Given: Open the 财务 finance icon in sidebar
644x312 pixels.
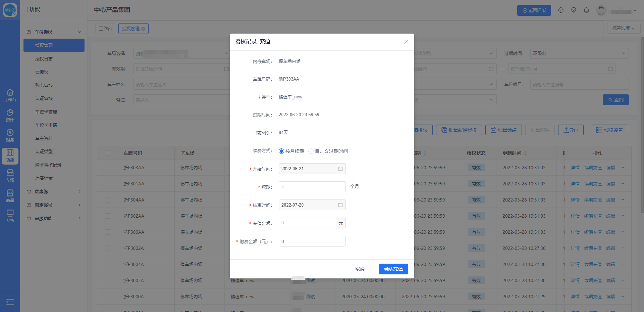Looking at the screenshot, I should (10, 135).
